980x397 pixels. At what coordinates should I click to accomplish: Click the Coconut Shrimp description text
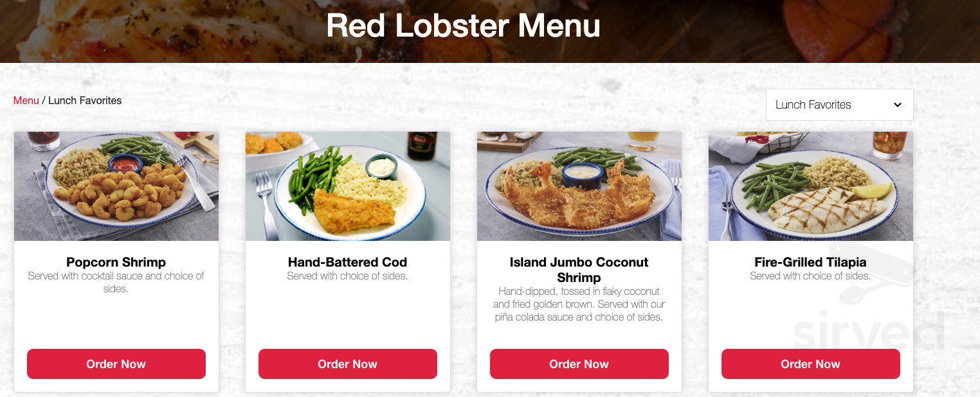[579, 304]
